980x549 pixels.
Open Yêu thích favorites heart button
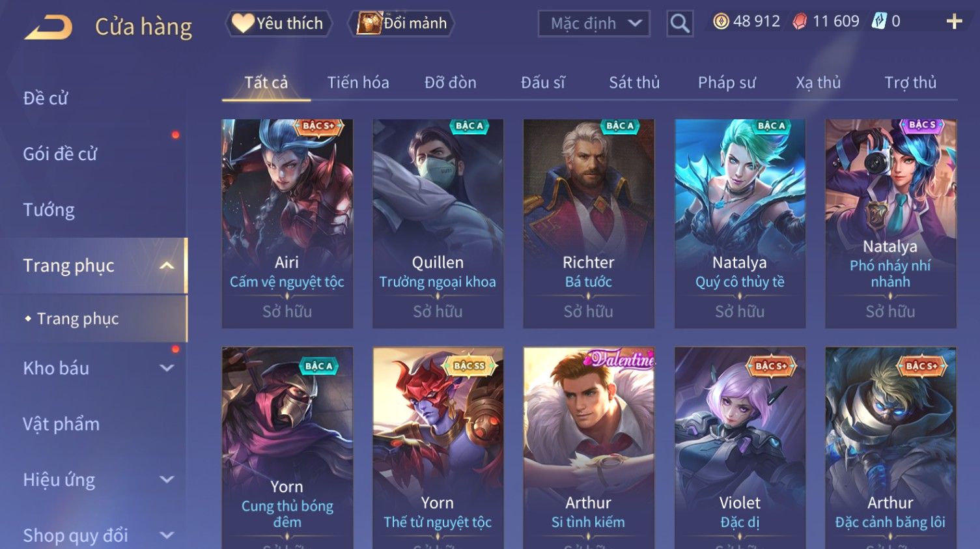[x=279, y=23]
